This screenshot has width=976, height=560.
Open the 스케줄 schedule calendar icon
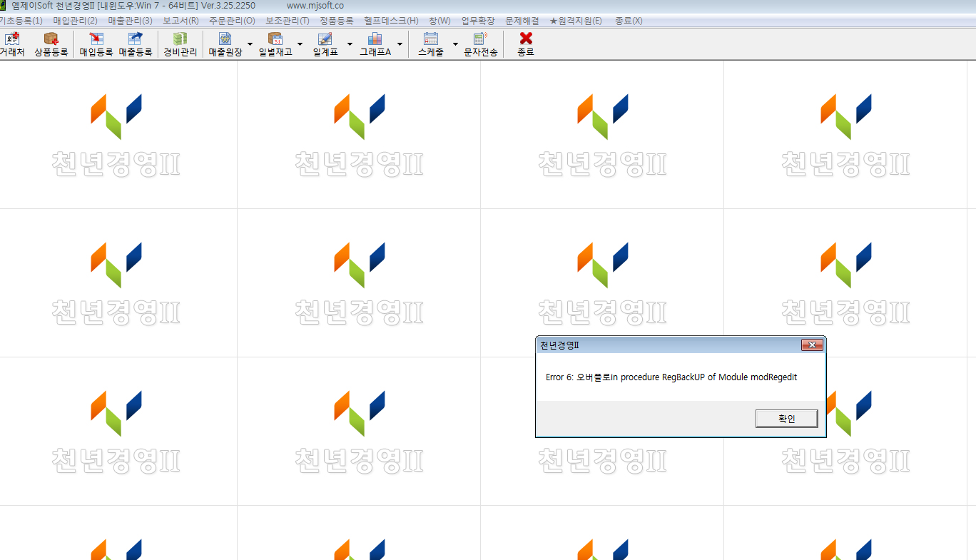pos(431,44)
